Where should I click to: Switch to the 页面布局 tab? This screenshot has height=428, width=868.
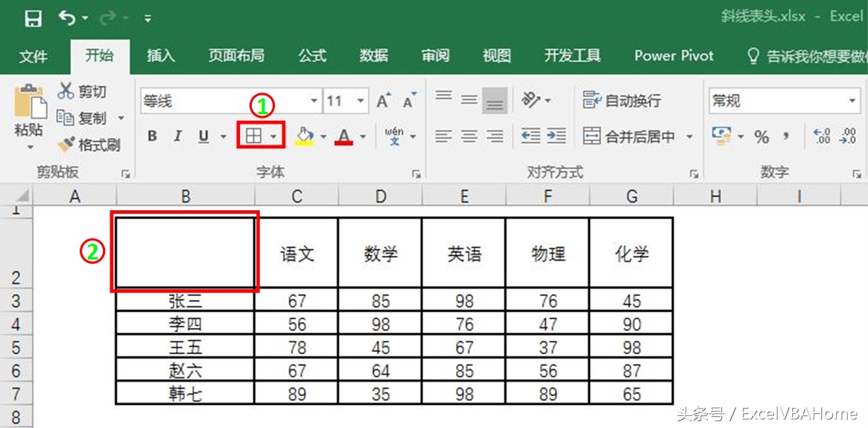point(236,56)
